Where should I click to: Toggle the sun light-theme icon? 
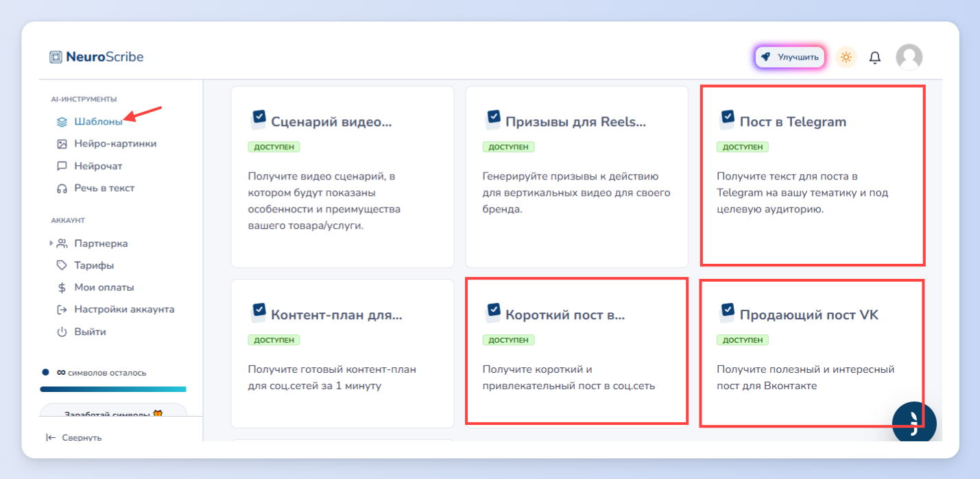coord(846,57)
